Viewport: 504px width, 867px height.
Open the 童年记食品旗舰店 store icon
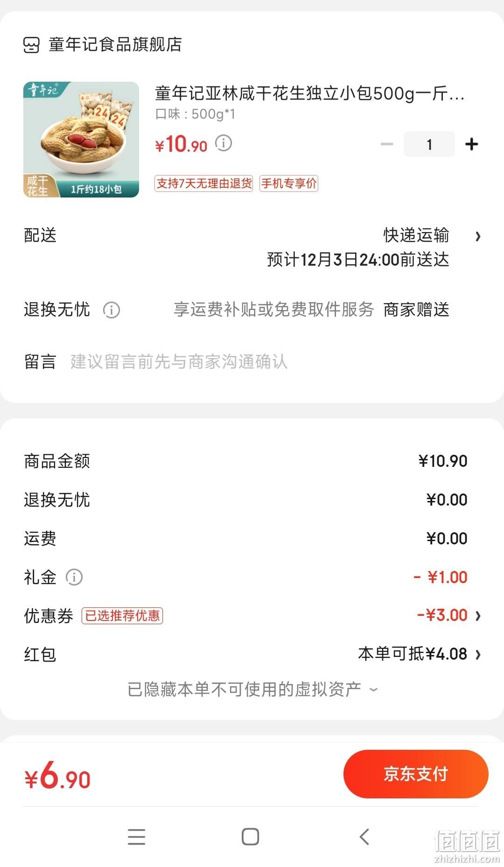pos(31,45)
